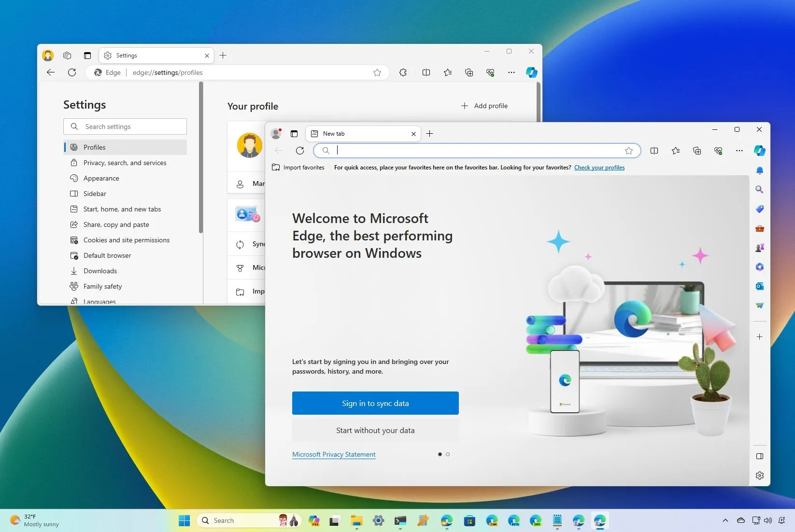The width and height of the screenshot is (795, 532).
Task: Open Outlook from the Edge sidebar
Action: click(x=759, y=286)
